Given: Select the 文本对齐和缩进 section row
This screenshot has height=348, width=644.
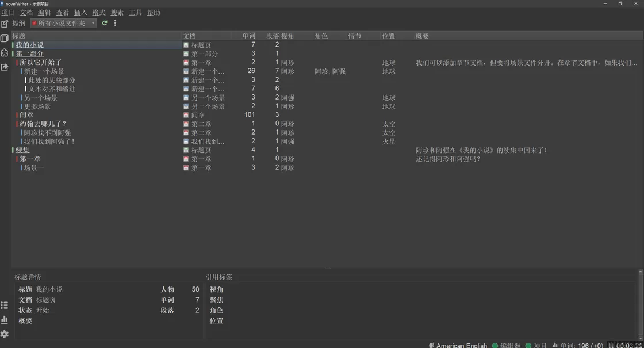Looking at the screenshot, I should (x=52, y=89).
